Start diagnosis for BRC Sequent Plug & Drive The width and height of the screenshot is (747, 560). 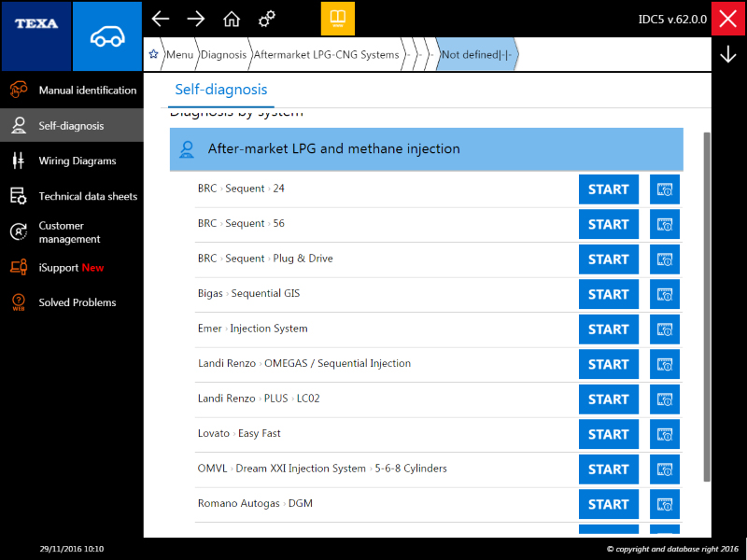point(609,259)
